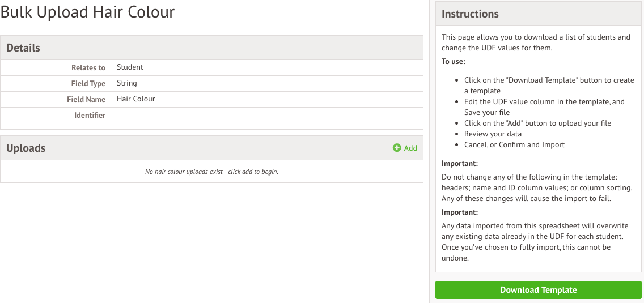Click the Instructions panel header
Image resolution: width=644 pixels, height=303 pixels.
click(470, 14)
